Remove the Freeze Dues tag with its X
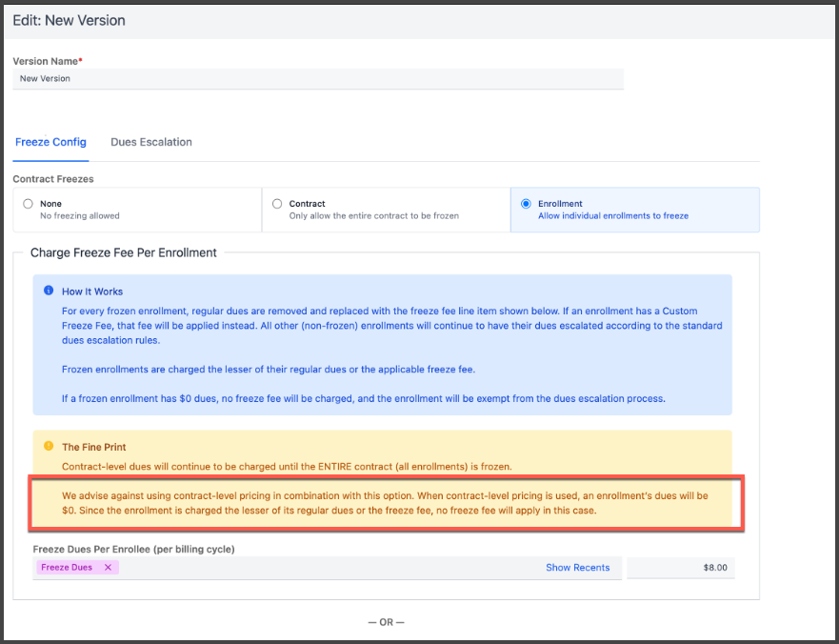 (x=108, y=568)
